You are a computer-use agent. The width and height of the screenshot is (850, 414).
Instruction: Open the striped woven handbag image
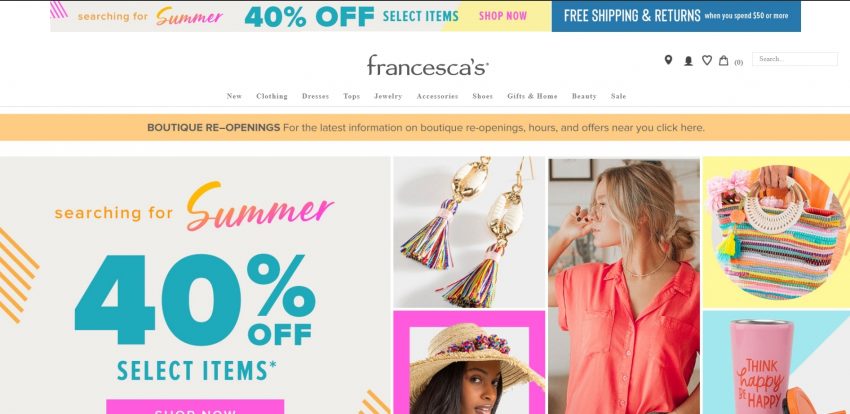[x=776, y=232]
